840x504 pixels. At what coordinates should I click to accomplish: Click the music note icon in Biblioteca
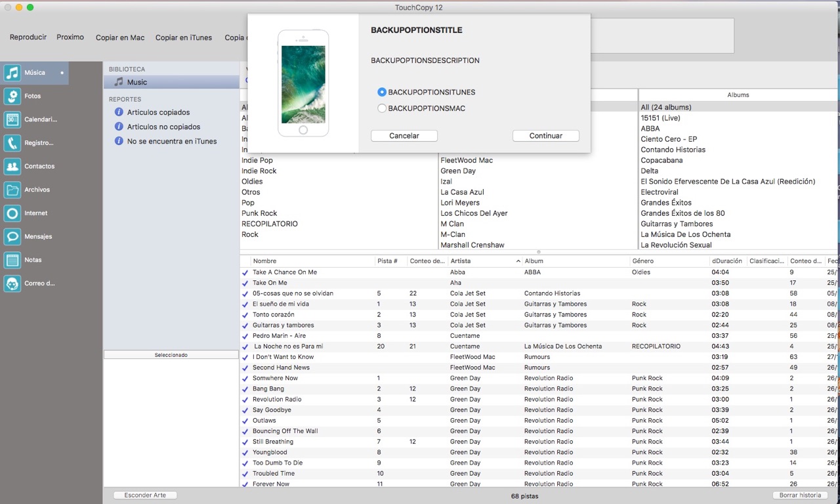[x=119, y=82]
